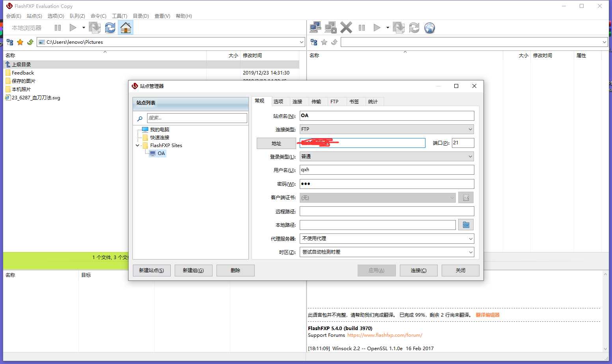The height and width of the screenshot is (364, 612).
Task: Click the globe browser switch icon
Action: (429, 28)
